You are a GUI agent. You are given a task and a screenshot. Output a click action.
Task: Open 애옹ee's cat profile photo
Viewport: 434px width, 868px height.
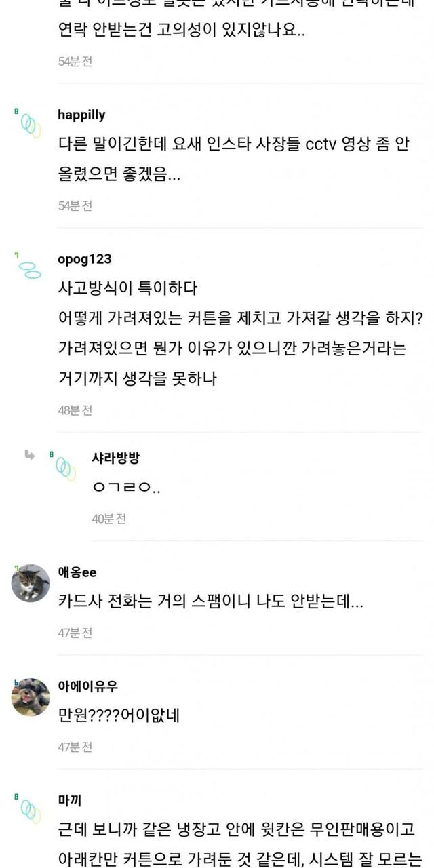click(x=31, y=583)
